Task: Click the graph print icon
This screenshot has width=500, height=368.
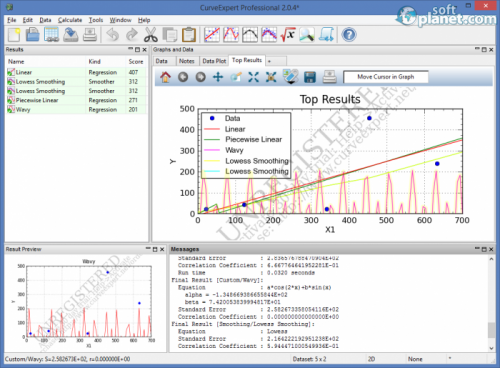Action: (x=329, y=77)
